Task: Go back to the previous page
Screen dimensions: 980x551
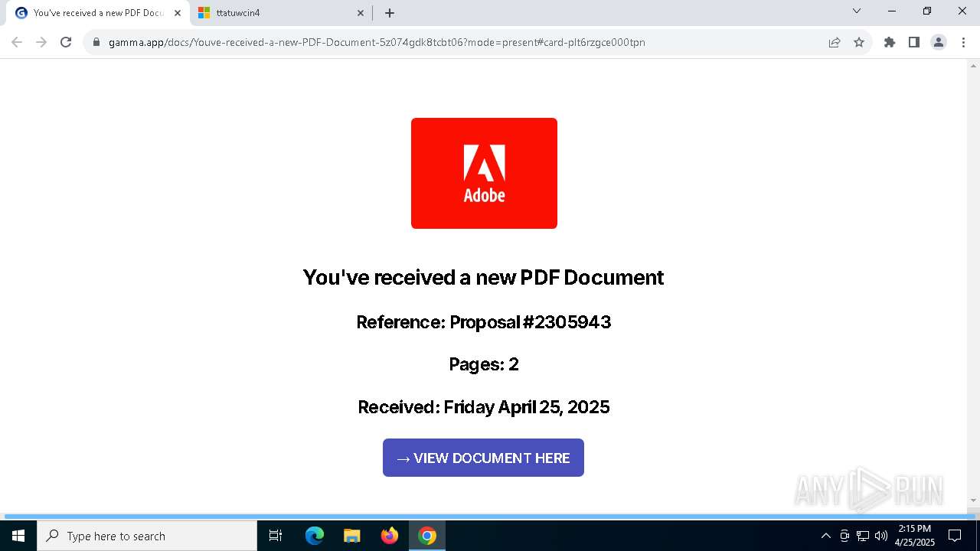Action: click(17, 42)
